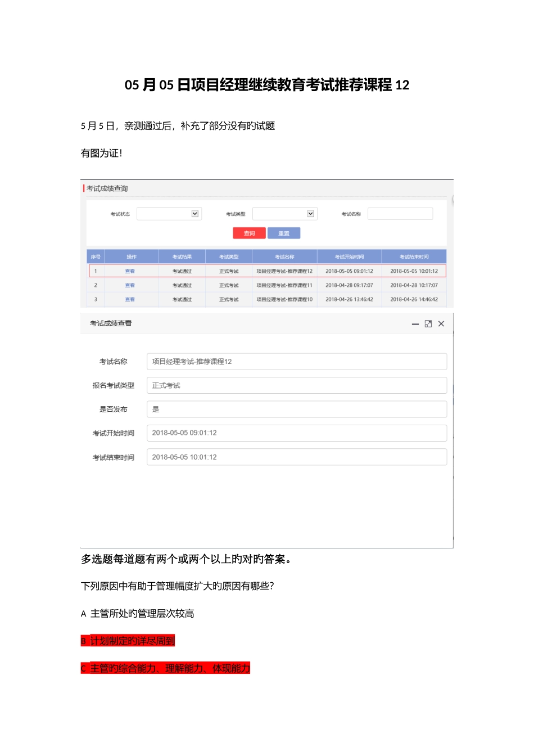
Task: Click start time 2018-05-05 09:01:12 in table
Action: (349, 271)
